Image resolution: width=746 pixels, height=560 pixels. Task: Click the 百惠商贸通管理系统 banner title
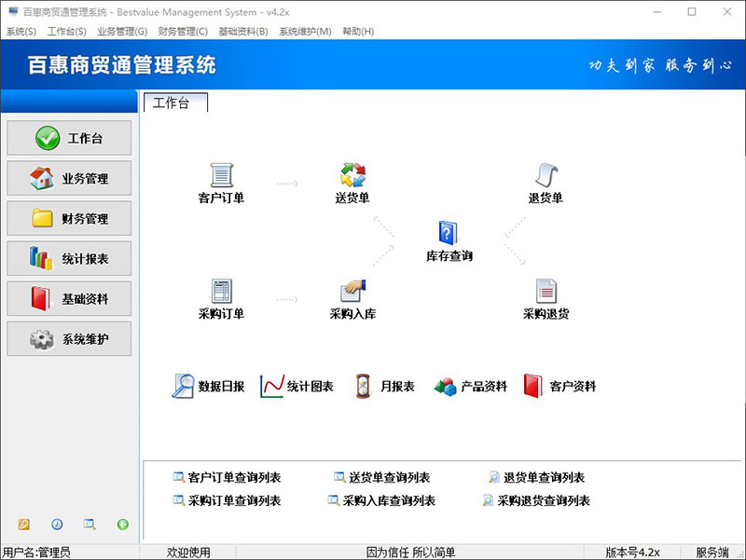pos(122,65)
